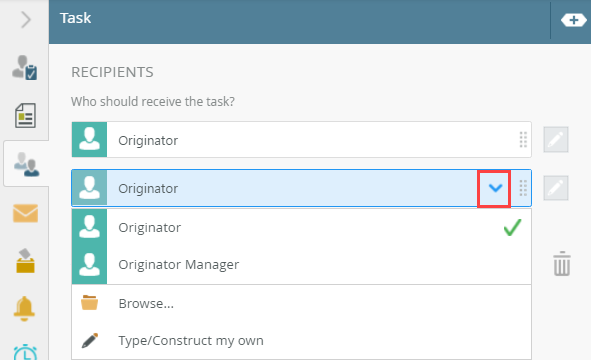Expand the collapsed side panel arrow
The width and height of the screenshot is (591, 360).
coord(26,20)
